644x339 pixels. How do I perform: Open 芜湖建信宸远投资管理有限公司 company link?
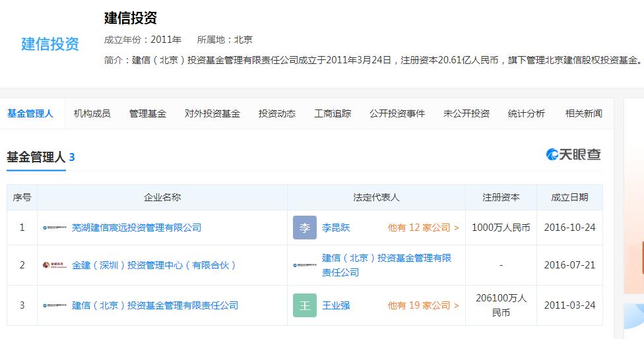click(x=137, y=228)
